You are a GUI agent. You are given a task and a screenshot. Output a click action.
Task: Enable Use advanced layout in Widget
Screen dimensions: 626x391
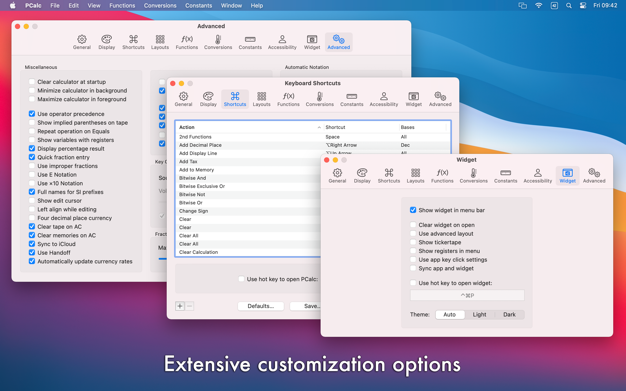click(413, 233)
